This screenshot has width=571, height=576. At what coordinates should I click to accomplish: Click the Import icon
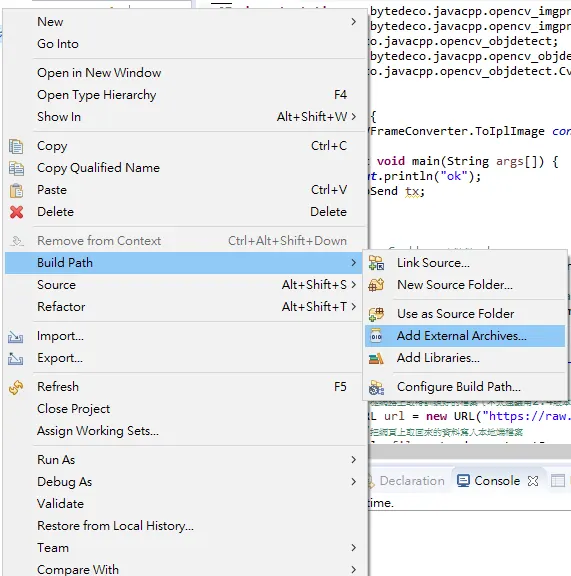coord(15,336)
